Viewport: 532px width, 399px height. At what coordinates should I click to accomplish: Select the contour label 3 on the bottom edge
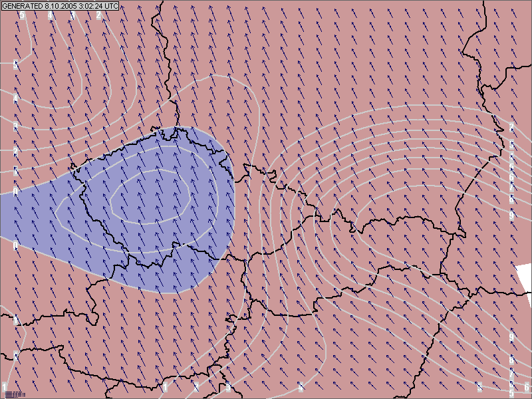(x=228, y=386)
